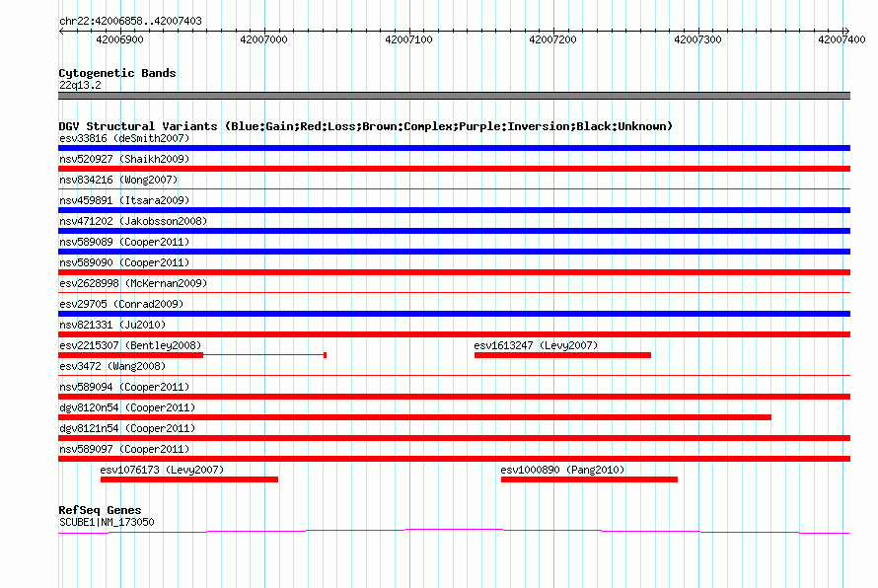
Task: Select the red bar under nsv520927
Action: click(454, 169)
